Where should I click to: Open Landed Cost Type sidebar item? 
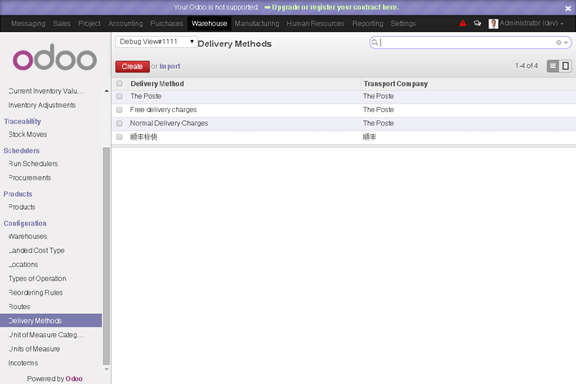(x=36, y=250)
